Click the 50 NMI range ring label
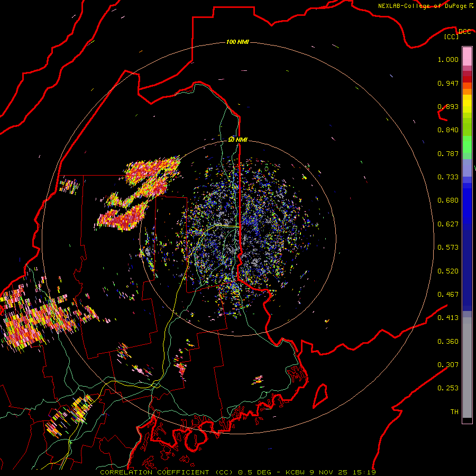Screen dimensions: 476x476 pyautogui.click(x=237, y=140)
